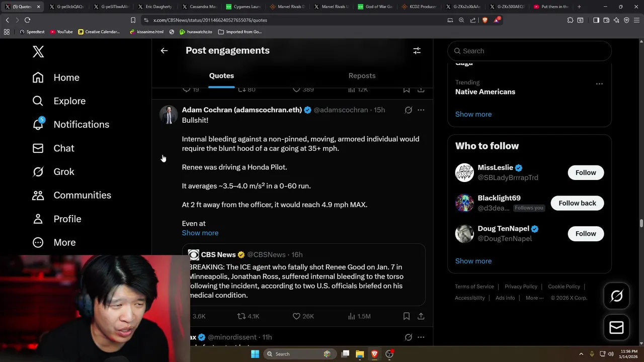Open Brave Shields icon
The height and width of the screenshot is (362, 644).
click(485, 20)
